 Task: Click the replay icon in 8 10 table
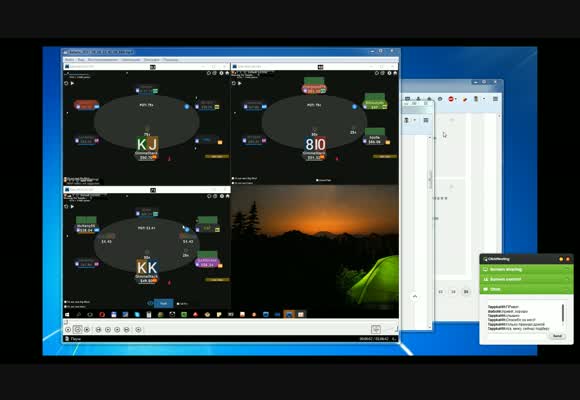point(234,83)
